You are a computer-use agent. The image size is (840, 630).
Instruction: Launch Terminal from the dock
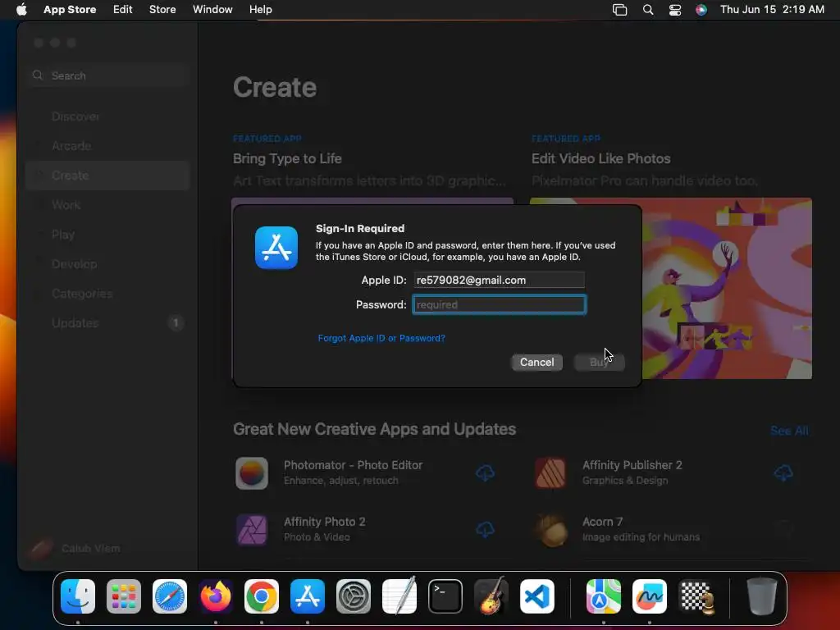tap(445, 596)
